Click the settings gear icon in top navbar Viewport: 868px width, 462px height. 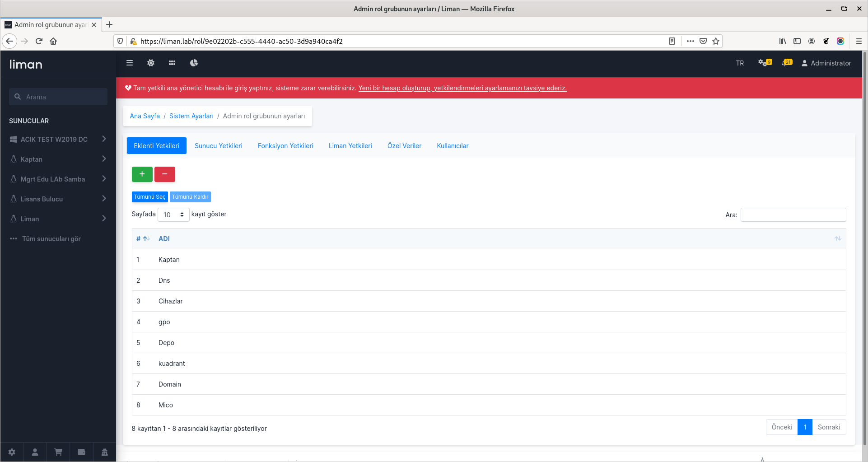coord(151,63)
